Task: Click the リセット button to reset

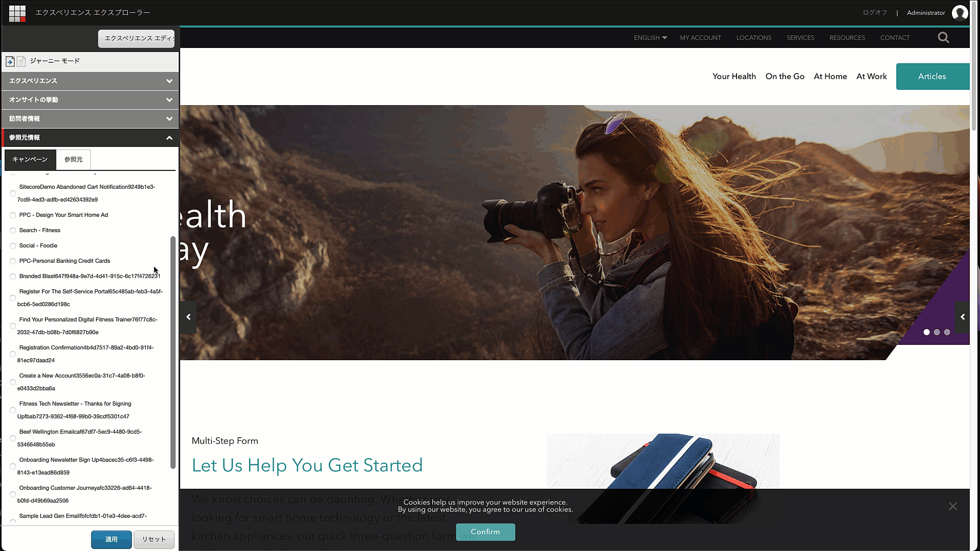Action: coord(154,538)
